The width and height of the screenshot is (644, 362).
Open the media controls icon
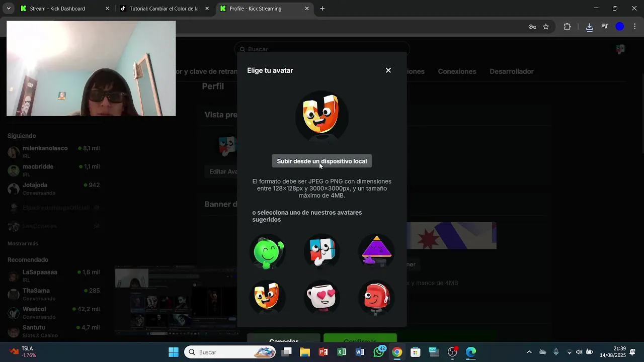605,27
